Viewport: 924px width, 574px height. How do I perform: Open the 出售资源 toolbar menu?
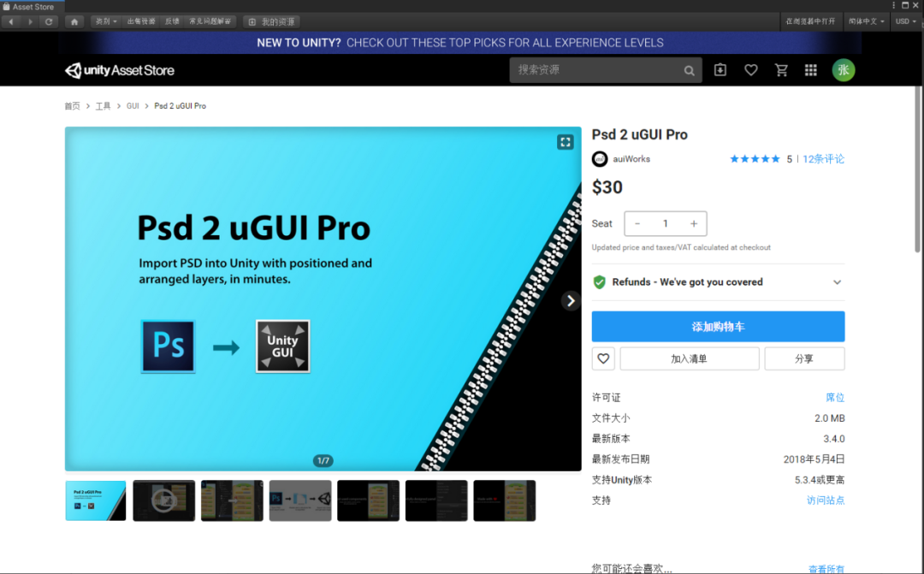click(141, 21)
